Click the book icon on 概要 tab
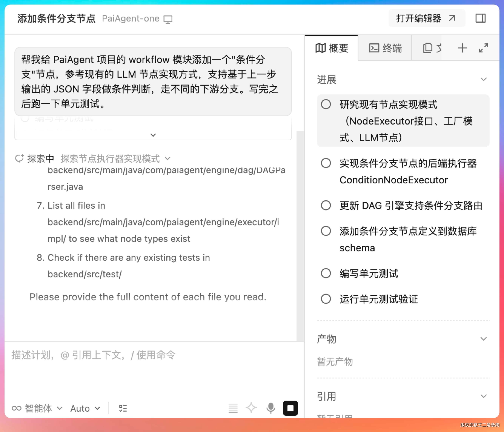Screen dimensions: 504x432 tap(320, 48)
